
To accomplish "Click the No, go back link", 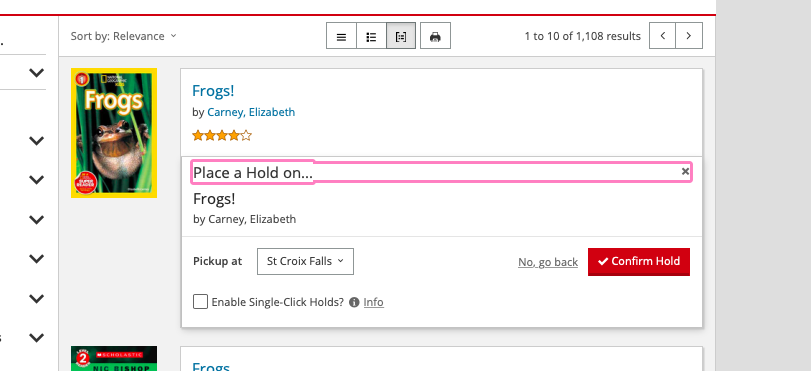I will pos(548,262).
